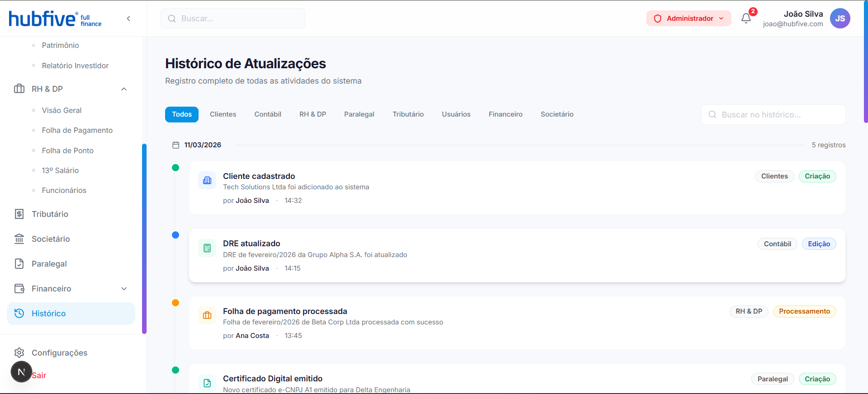Viewport: 868px width, 394px height.
Task: Click the RH & DP briefcase icon
Action: [x=19, y=89]
